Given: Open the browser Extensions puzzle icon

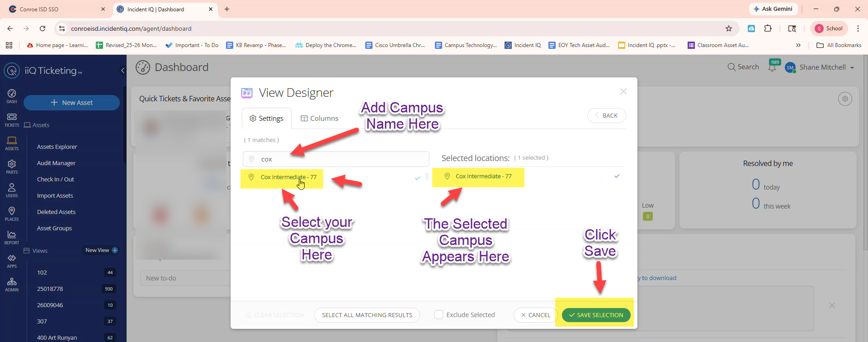Looking at the screenshot, I should point(768,28).
